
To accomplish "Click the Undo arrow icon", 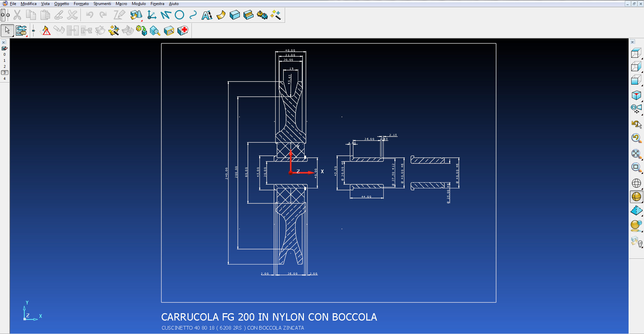I will click(x=90, y=15).
